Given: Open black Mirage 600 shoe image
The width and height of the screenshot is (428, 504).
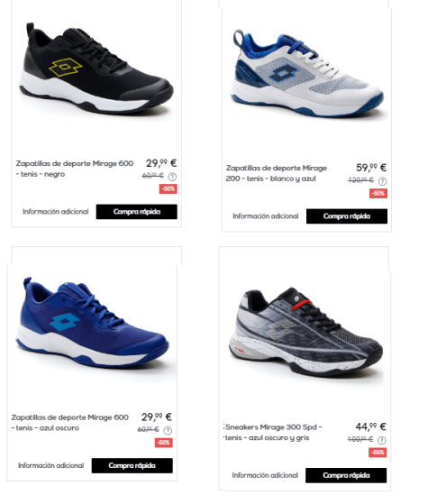Looking at the screenshot, I should pos(96,69).
